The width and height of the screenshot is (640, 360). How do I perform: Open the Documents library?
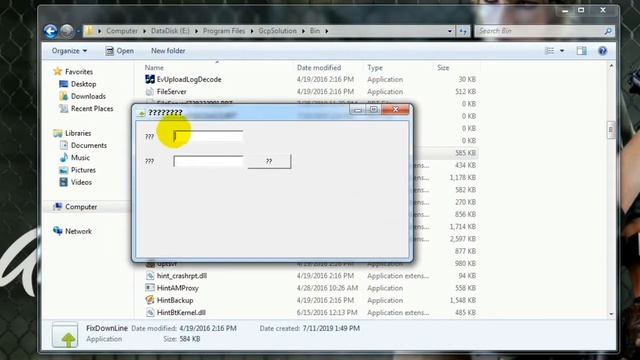tap(89, 145)
